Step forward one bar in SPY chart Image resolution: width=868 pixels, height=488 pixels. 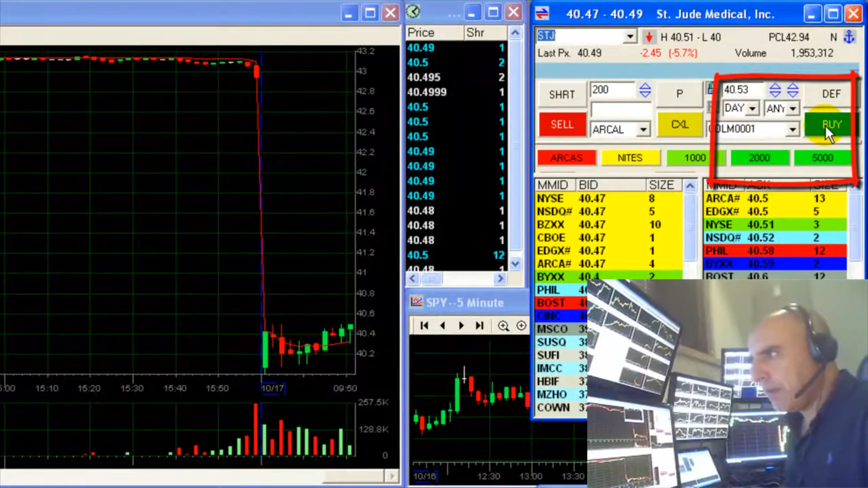point(461,325)
